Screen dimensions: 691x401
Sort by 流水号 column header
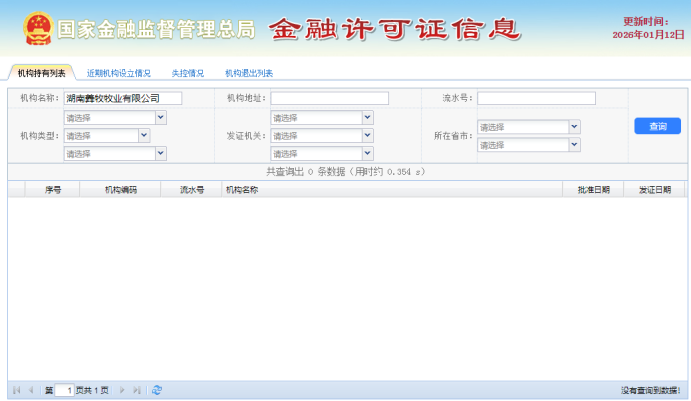pos(192,190)
